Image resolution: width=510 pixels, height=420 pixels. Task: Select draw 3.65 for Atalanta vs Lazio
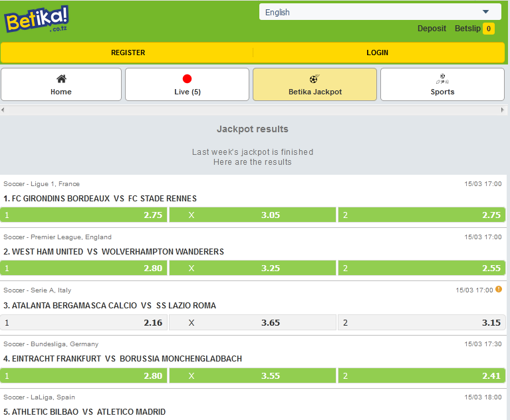click(x=253, y=322)
